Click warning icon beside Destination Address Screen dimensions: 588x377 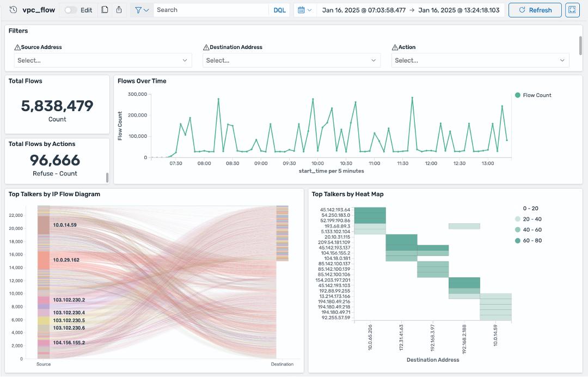point(206,47)
